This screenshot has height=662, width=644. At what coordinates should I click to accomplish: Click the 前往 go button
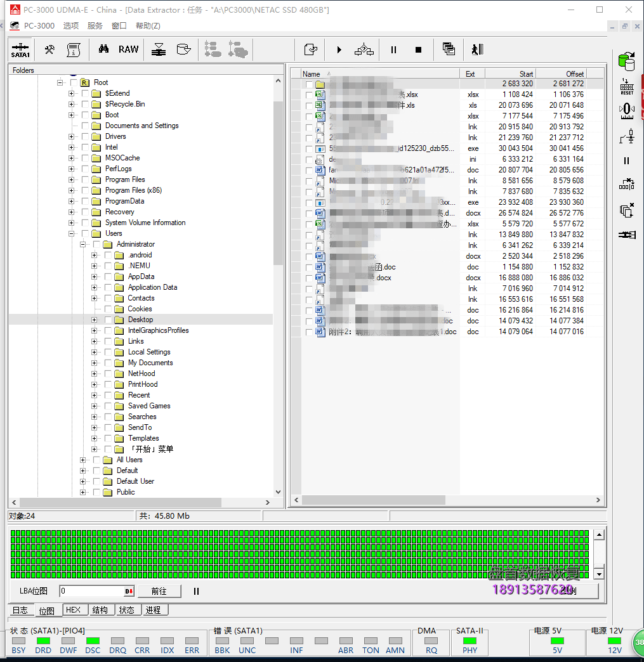159,591
